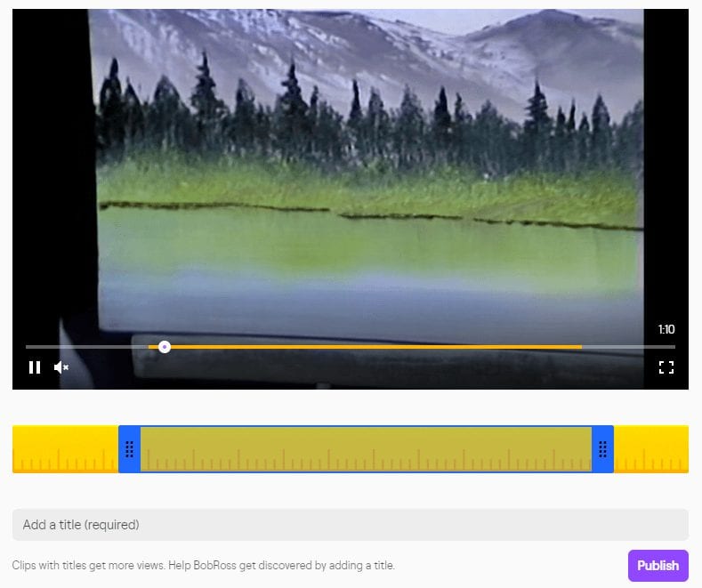
Task: Select the left blue trim handle
Action: click(x=129, y=449)
